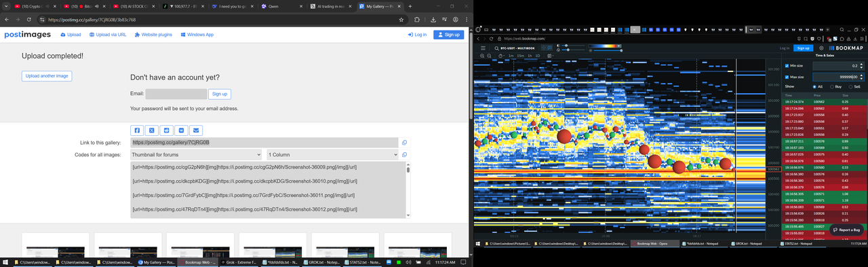
Task: Zoom out on Bookmap chart
Action: (489, 56)
